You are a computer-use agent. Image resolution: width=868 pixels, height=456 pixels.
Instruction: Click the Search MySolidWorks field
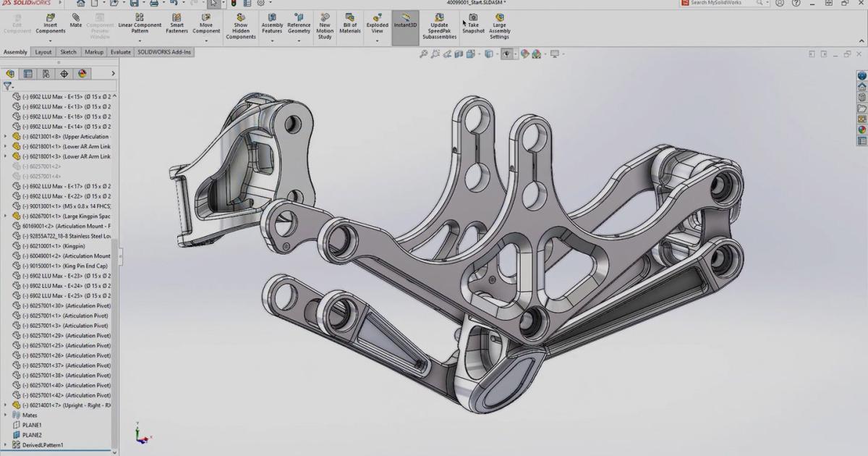[x=723, y=3]
